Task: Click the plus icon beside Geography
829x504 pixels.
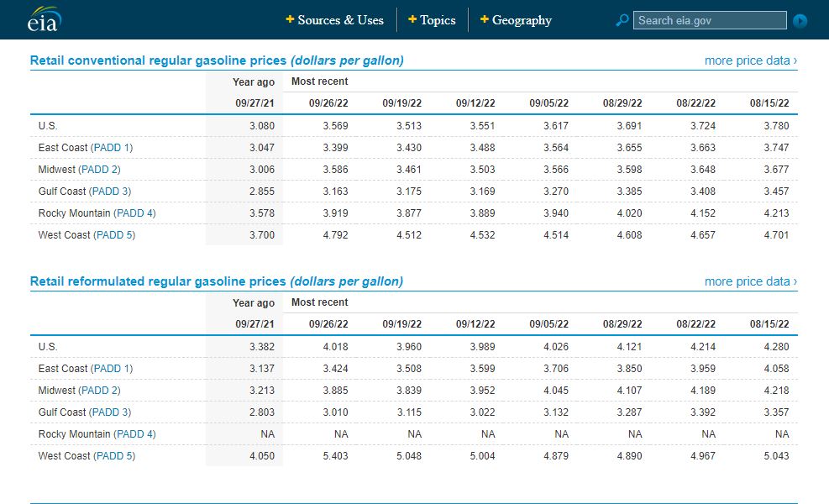Action: 484,19
